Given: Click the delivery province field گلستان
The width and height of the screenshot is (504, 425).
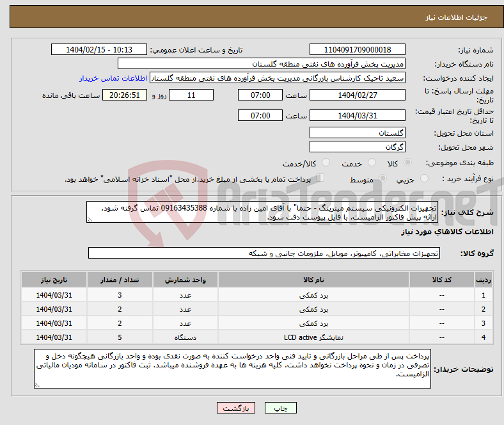Looking at the screenshot, I should (x=357, y=132).
